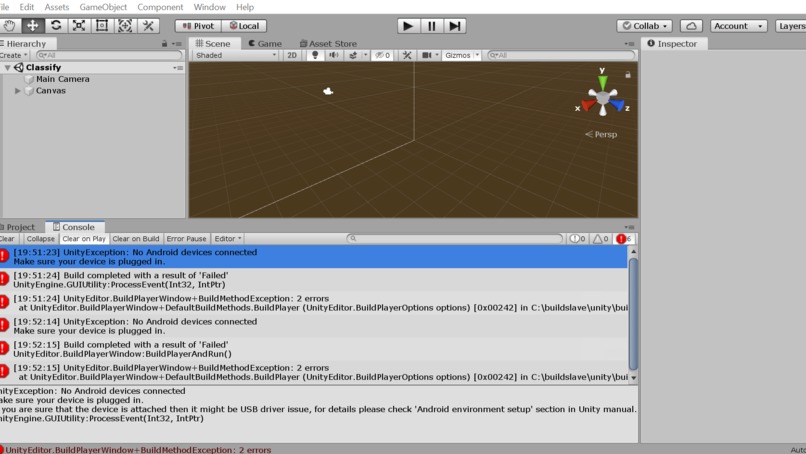Open the Layers dropdown
The image size is (806, 454).
tap(791, 26)
